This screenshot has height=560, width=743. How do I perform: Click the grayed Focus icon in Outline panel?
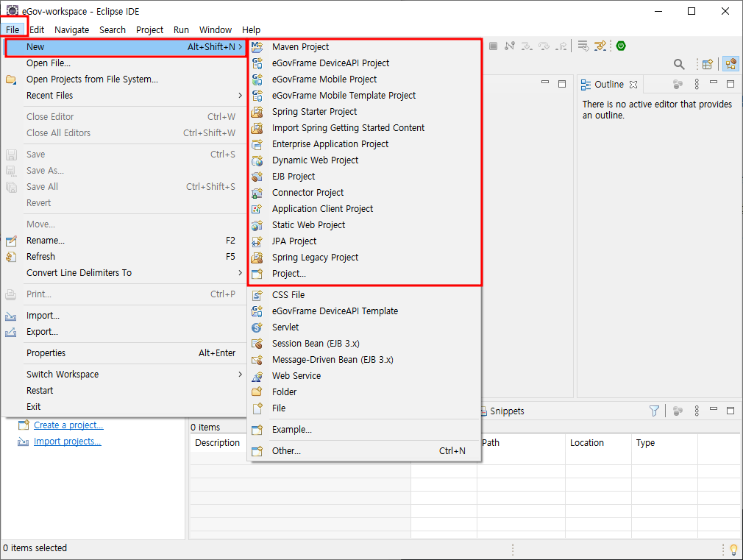pyautogui.click(x=678, y=85)
